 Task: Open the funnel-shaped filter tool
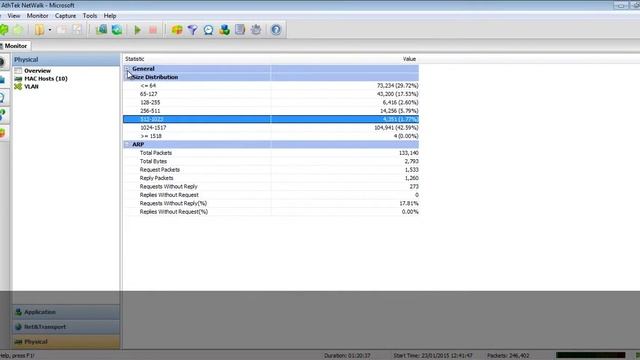(x=193, y=30)
